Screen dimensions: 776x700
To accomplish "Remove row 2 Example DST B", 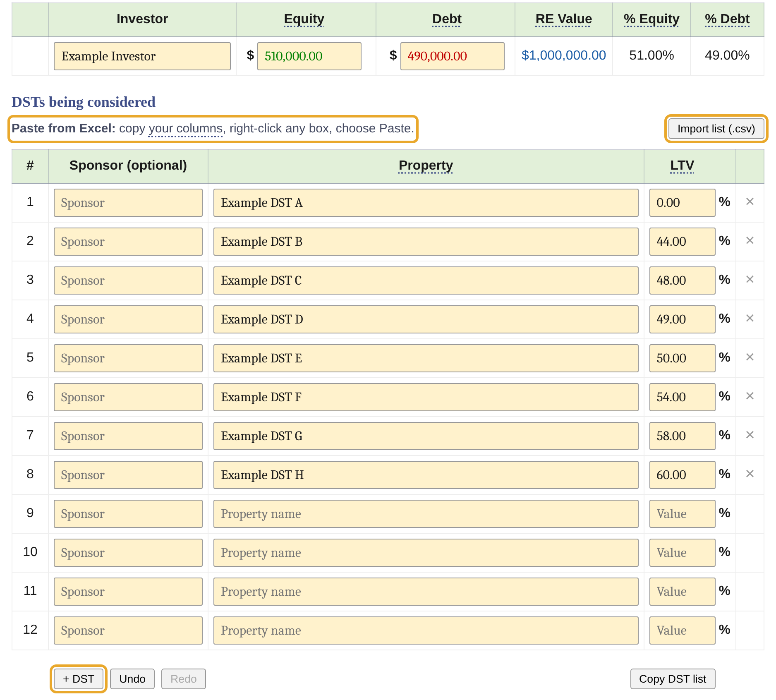I will [750, 240].
